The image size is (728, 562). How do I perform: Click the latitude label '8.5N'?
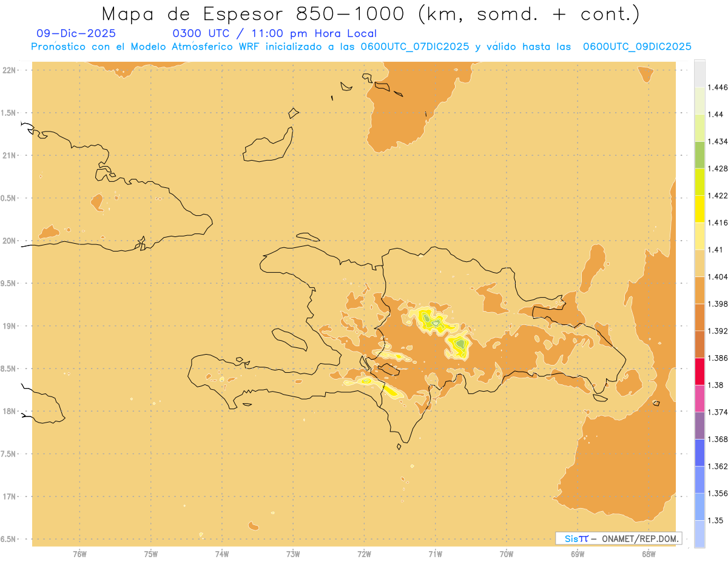[x=8, y=369]
